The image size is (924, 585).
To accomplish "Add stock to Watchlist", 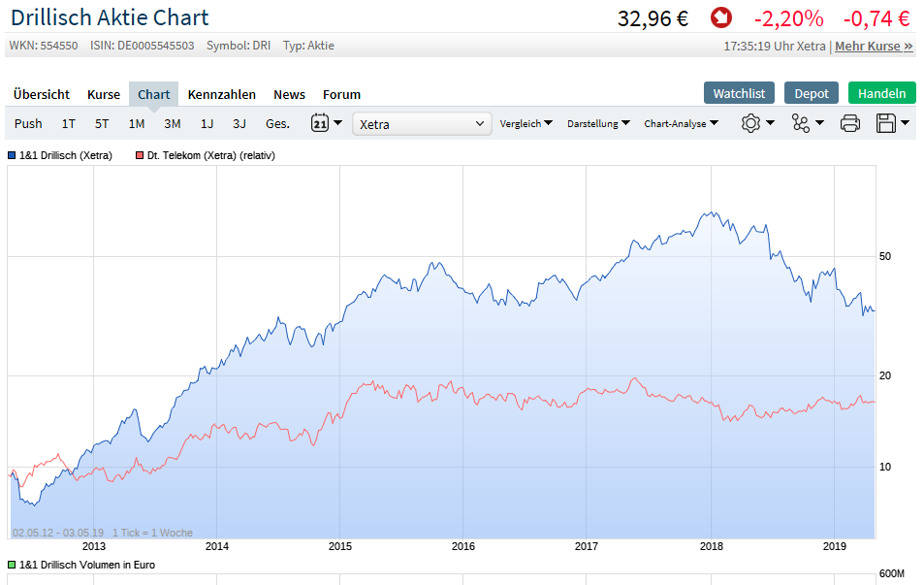I will coord(739,93).
